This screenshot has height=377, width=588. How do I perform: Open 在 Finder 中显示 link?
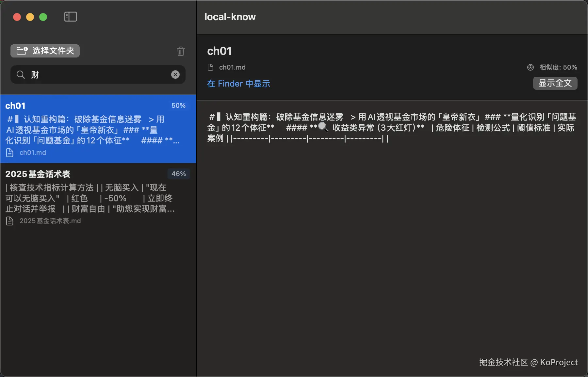[238, 84]
